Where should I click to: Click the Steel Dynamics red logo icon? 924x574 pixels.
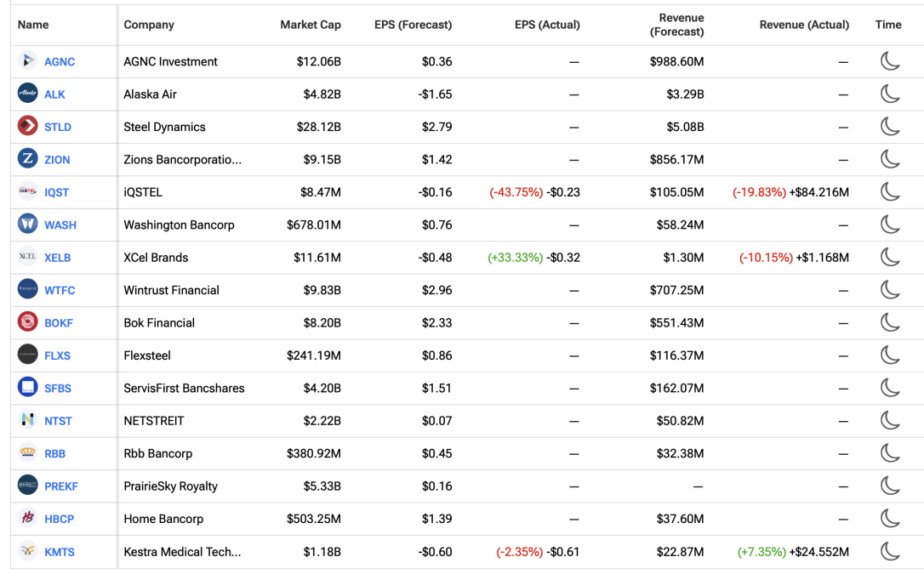pos(28,127)
